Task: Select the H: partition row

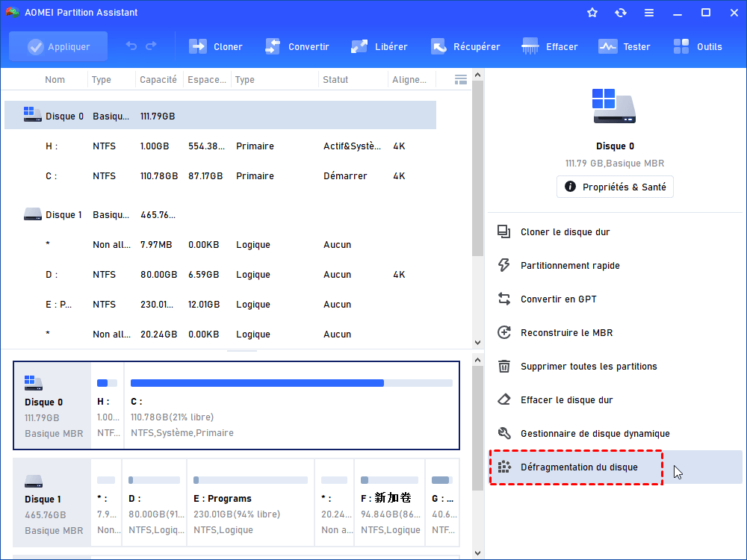Action: 220,146
